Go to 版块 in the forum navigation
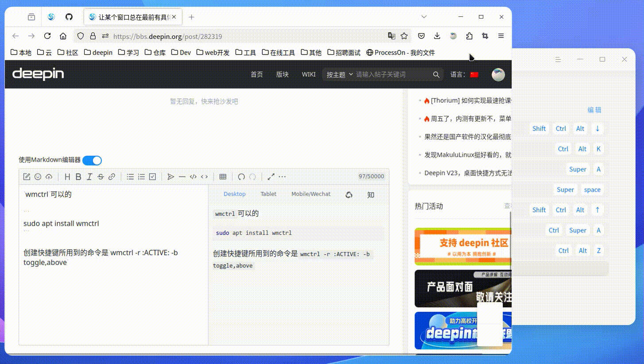 click(283, 74)
